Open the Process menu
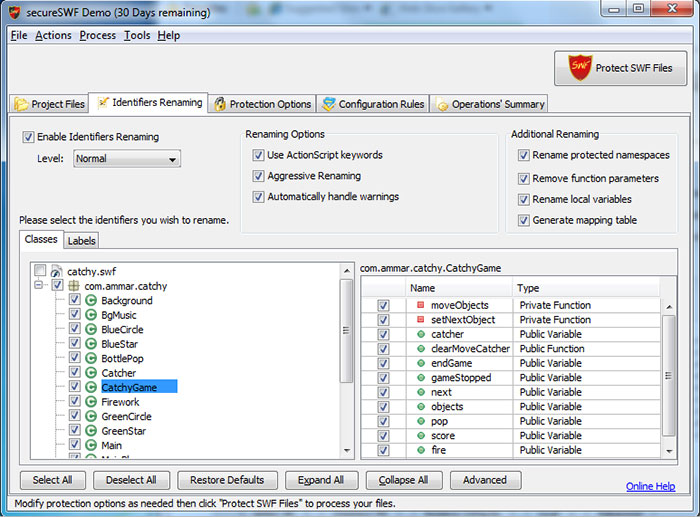 [x=97, y=35]
